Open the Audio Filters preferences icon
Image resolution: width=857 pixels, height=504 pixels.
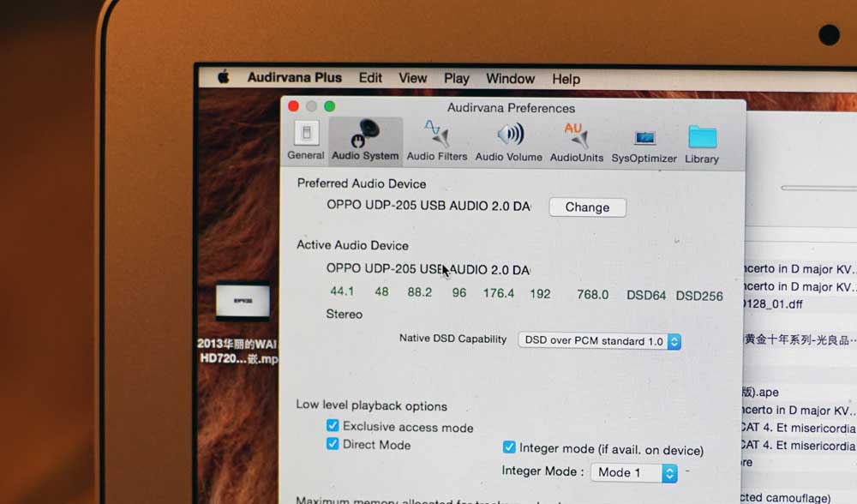(437, 141)
